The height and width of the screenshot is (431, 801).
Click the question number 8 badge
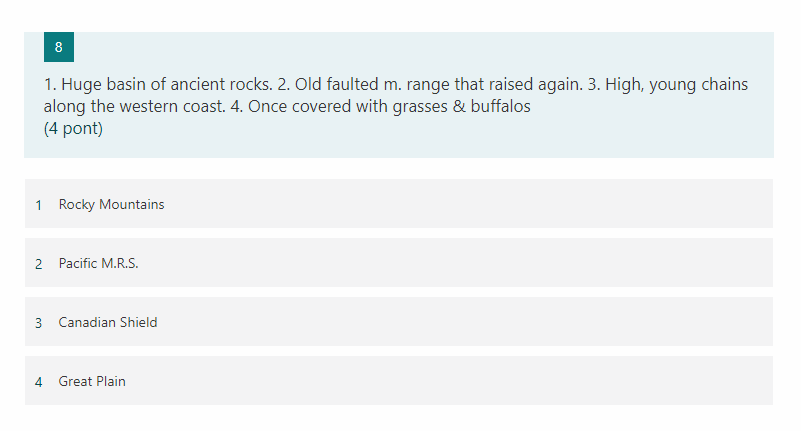(x=59, y=47)
